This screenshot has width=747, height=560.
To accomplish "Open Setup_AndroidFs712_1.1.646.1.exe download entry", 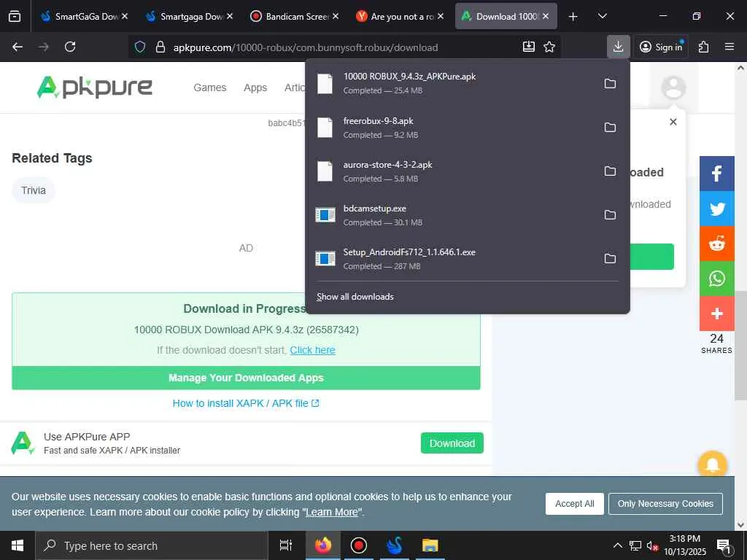I will tap(452, 259).
